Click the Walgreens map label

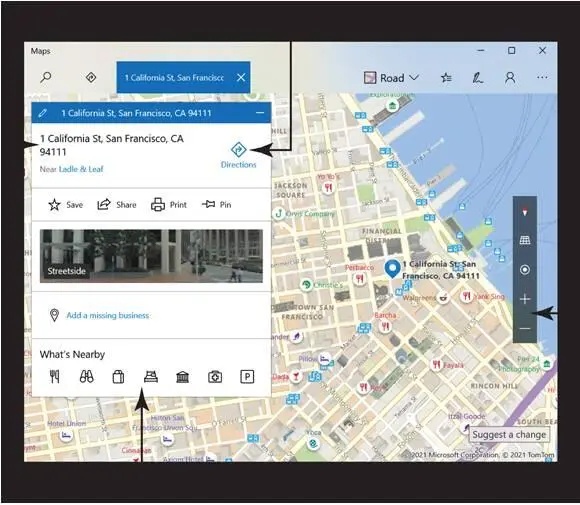[419, 297]
